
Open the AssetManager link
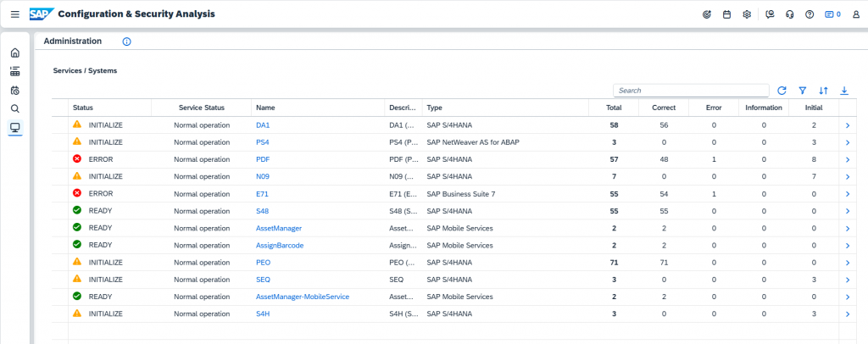pyautogui.click(x=278, y=229)
